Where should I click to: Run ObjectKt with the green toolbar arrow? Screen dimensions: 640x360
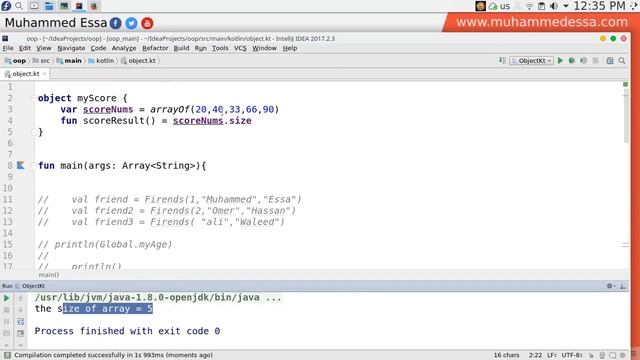coord(560,60)
